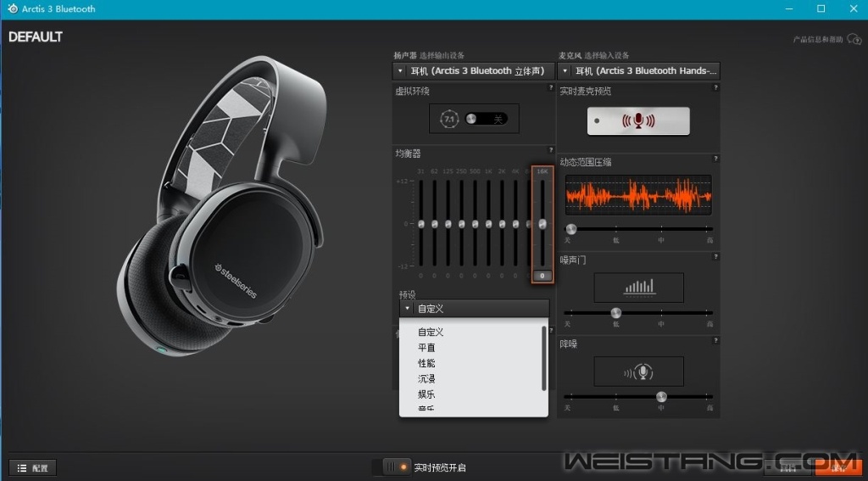
Task: Click 高 mark under 动态范围压缩 slider
Action: pos(709,240)
